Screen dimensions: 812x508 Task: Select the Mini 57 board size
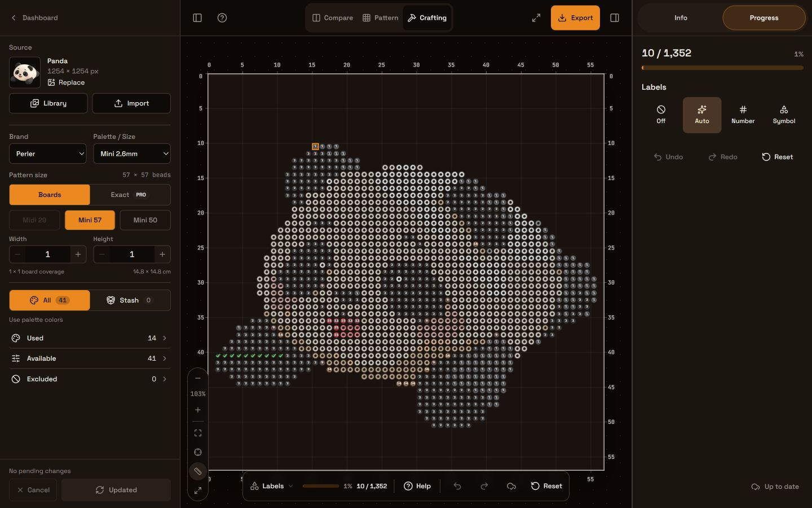(x=90, y=220)
